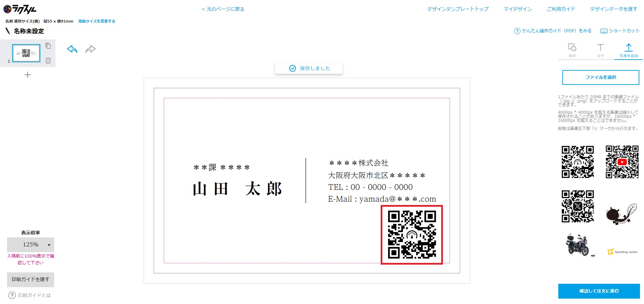Select the X logo QR code thumbnail
This screenshot has height=304, width=644.
[x=578, y=206]
